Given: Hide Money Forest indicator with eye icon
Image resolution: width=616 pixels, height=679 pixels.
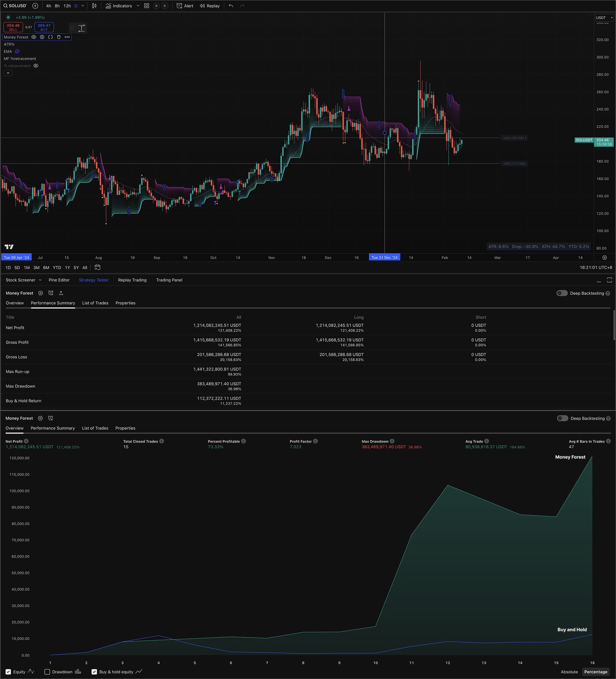Looking at the screenshot, I should tap(34, 37).
